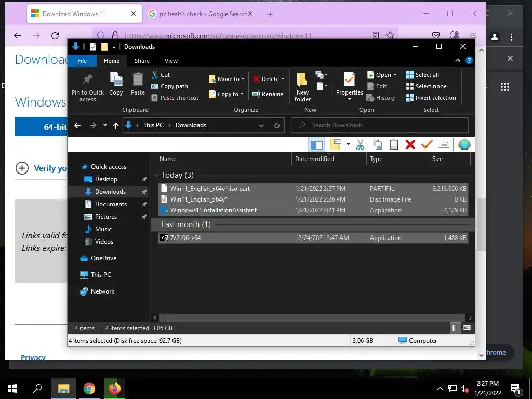532x399 pixels.
Task: Click the large Paste clipboard icon
Action: click(138, 79)
